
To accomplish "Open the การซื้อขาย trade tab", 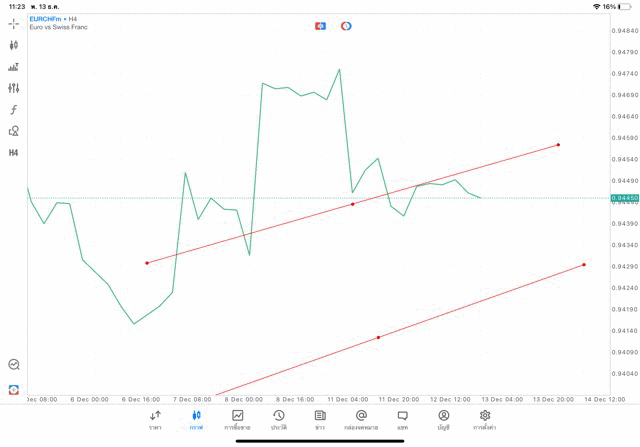I will click(237, 420).
